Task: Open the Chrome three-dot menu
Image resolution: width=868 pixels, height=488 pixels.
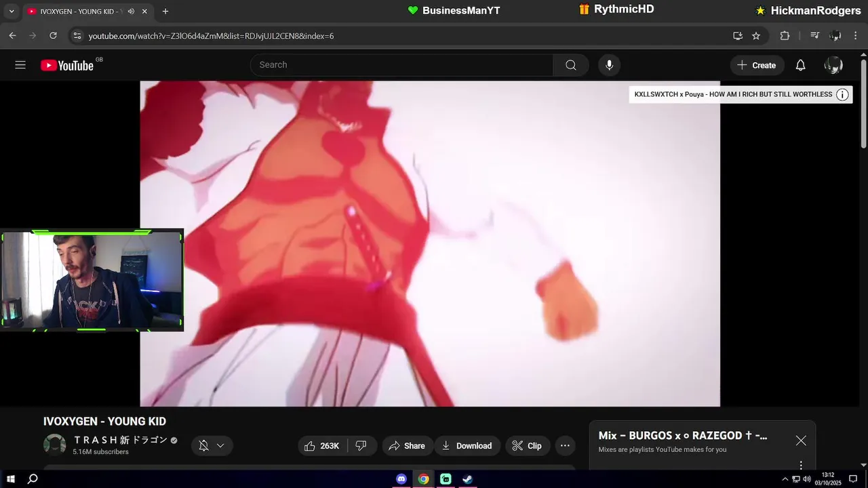Action: tap(855, 35)
